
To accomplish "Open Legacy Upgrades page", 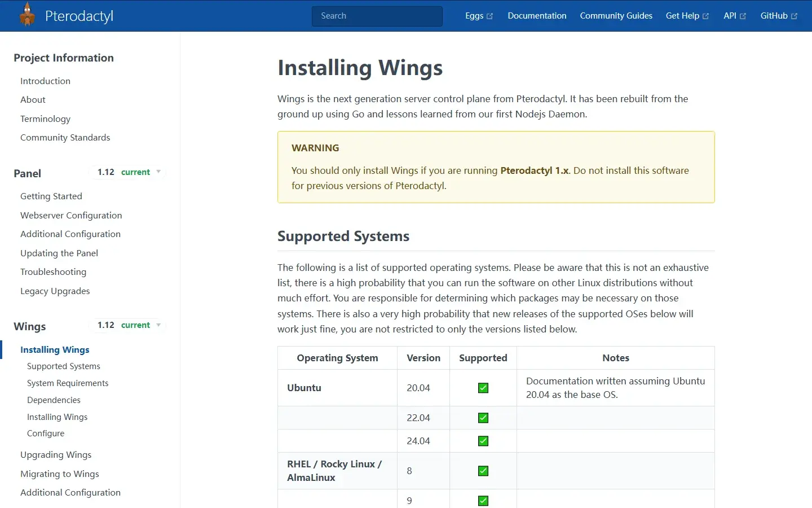I will (55, 291).
